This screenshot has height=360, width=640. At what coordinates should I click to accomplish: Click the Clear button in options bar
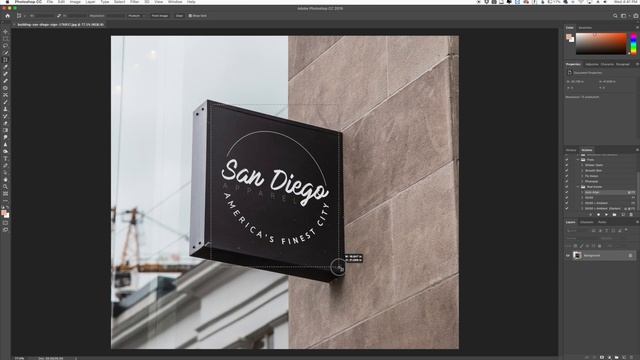[x=179, y=16]
